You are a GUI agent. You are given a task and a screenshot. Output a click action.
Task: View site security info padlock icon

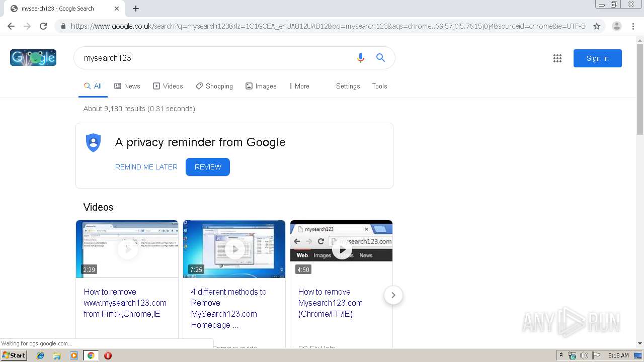click(63, 26)
